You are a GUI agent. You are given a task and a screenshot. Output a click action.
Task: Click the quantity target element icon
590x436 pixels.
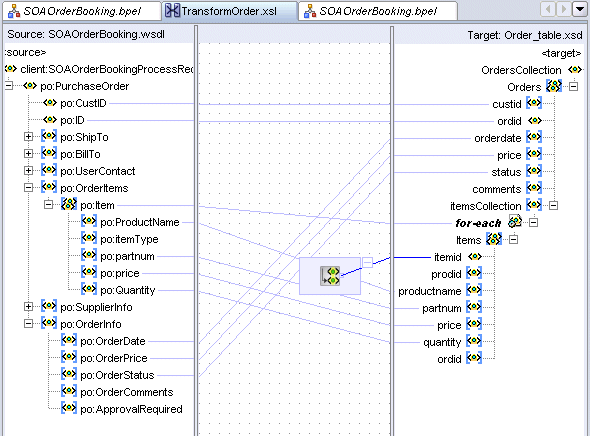(x=474, y=341)
